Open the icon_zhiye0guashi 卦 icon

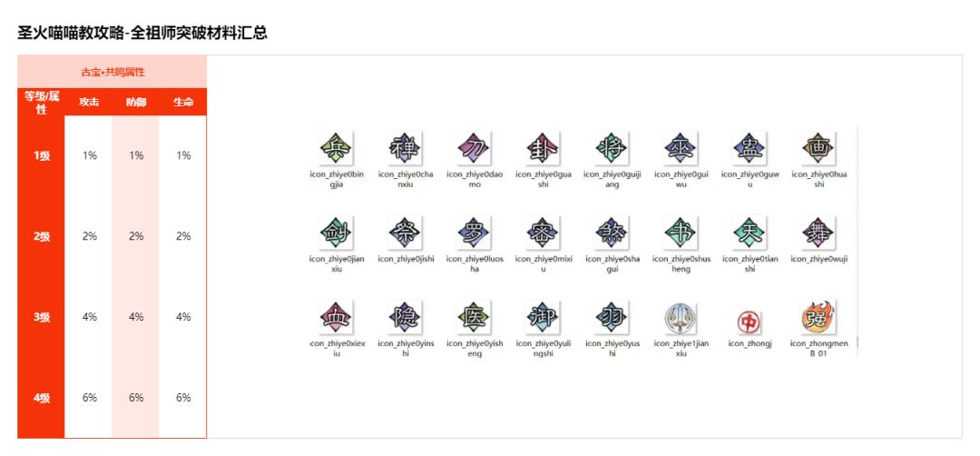click(x=544, y=147)
